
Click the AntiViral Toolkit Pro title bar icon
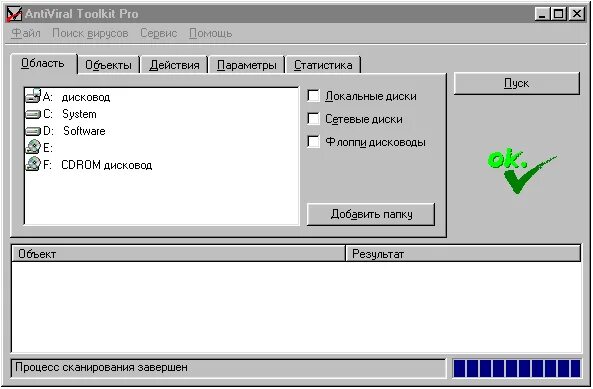point(14,14)
